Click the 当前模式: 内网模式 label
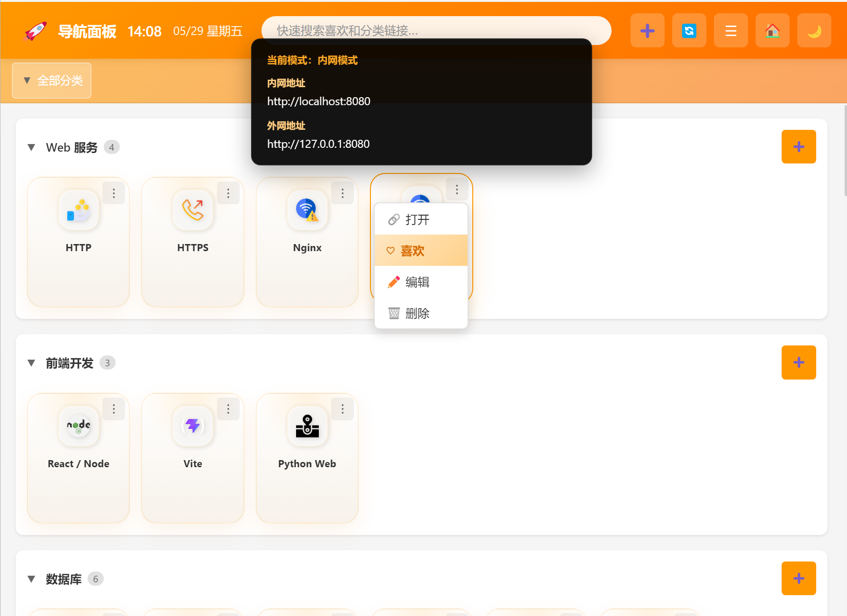This screenshot has height=616, width=847. click(x=312, y=60)
